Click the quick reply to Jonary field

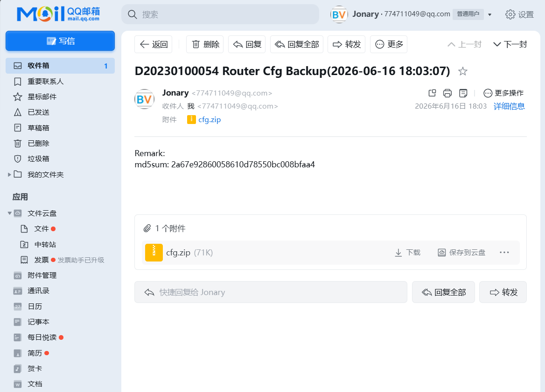click(x=271, y=292)
